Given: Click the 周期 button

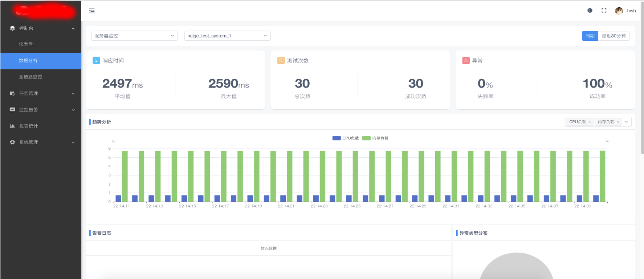Looking at the screenshot, I should point(590,36).
